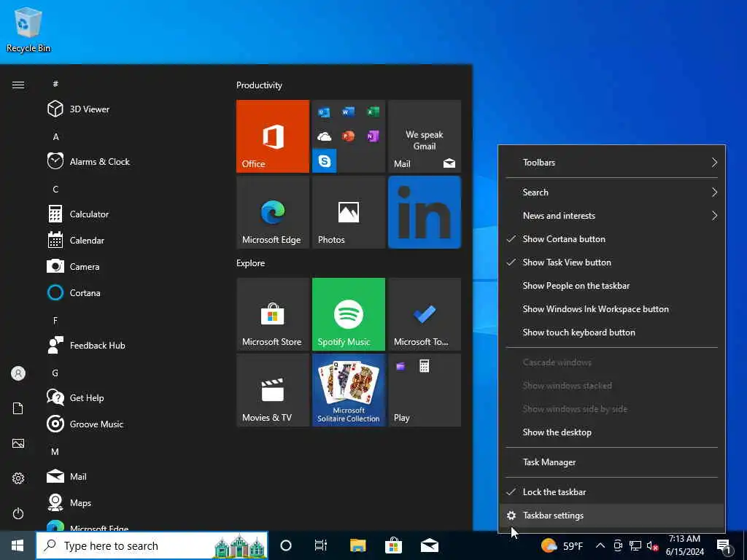Open Settings gear in Start sidebar
The width and height of the screenshot is (747, 560).
point(18,478)
